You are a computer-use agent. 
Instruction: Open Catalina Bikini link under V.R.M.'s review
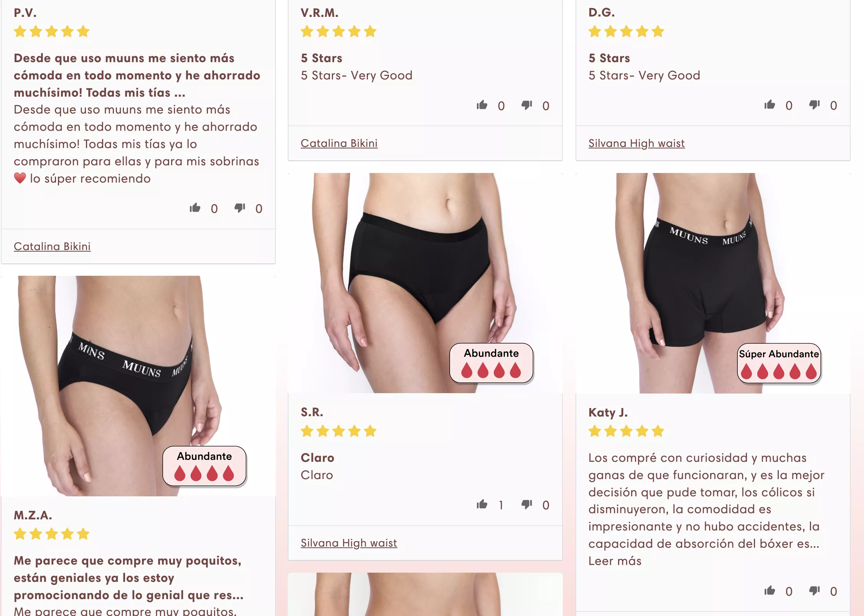point(339,143)
